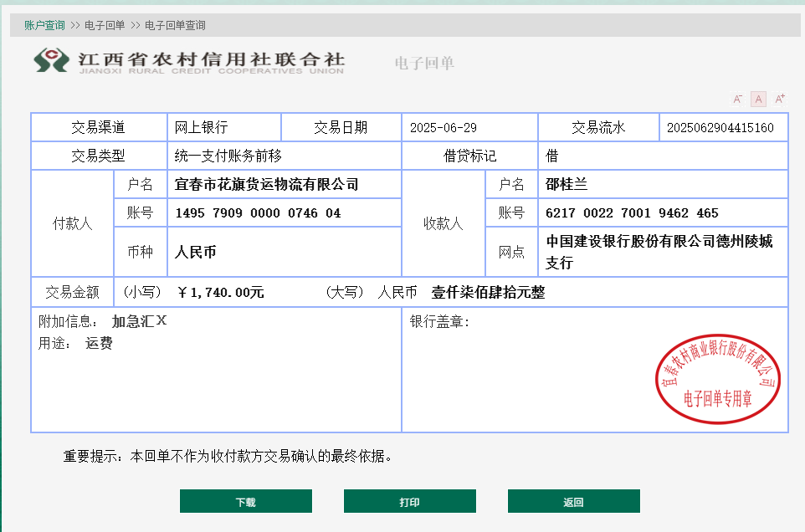Screen dimensions: 805x532
Task: Select the default font size A icon
Action: pos(758,99)
